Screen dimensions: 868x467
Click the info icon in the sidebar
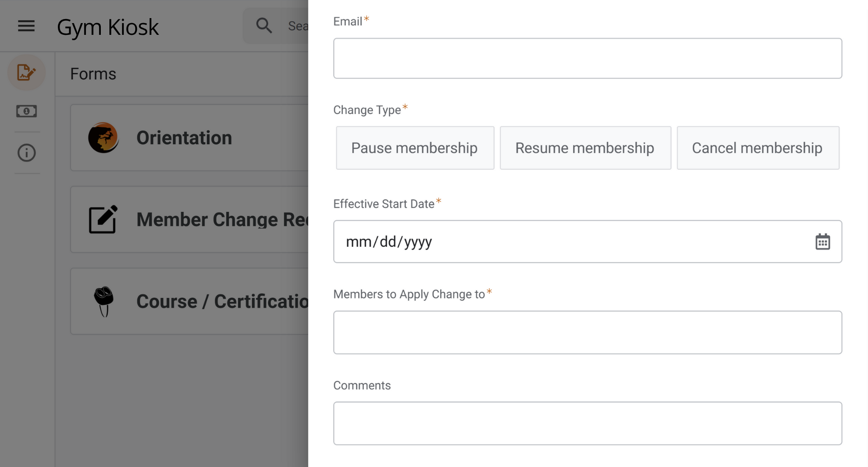point(26,153)
